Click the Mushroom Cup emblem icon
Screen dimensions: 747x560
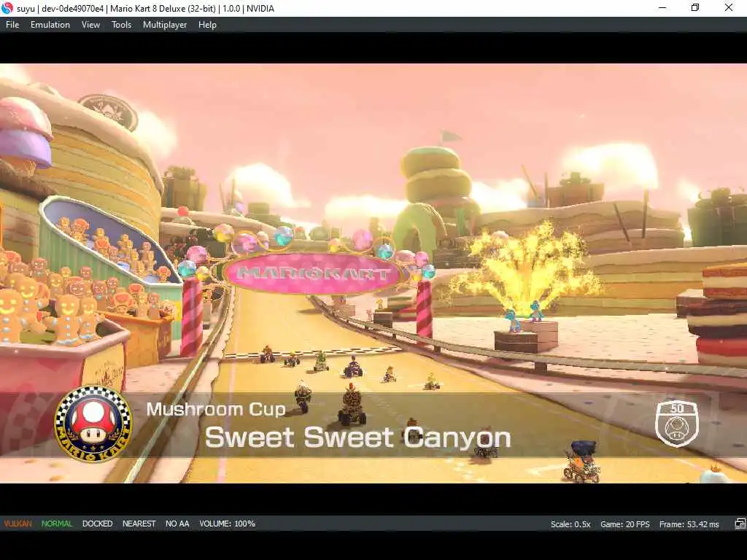[x=93, y=424]
